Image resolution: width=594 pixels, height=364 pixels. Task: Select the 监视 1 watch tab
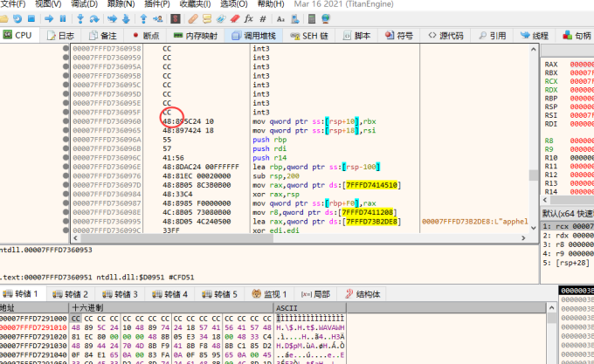[269, 294]
